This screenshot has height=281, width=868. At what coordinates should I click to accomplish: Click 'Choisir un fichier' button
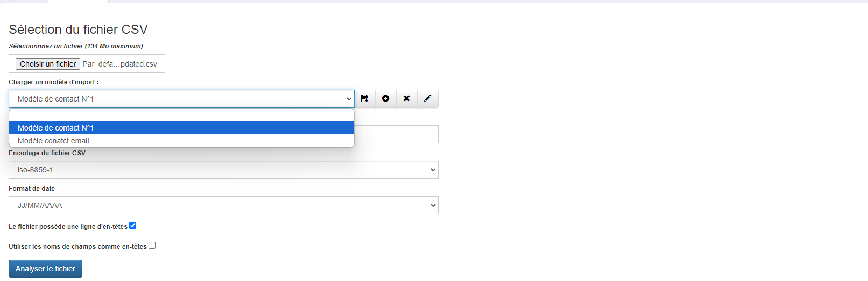point(48,64)
